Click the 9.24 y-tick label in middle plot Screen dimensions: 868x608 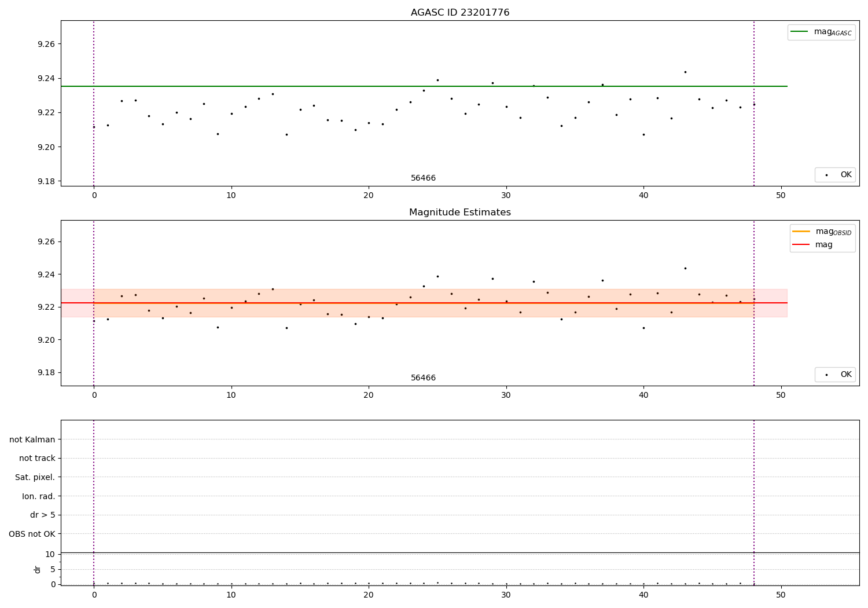[45, 274]
